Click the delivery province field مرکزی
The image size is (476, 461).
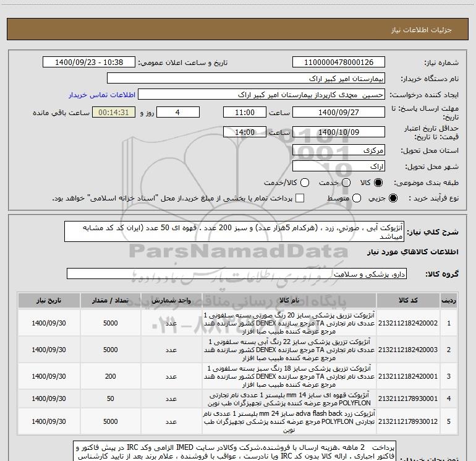[x=339, y=150]
